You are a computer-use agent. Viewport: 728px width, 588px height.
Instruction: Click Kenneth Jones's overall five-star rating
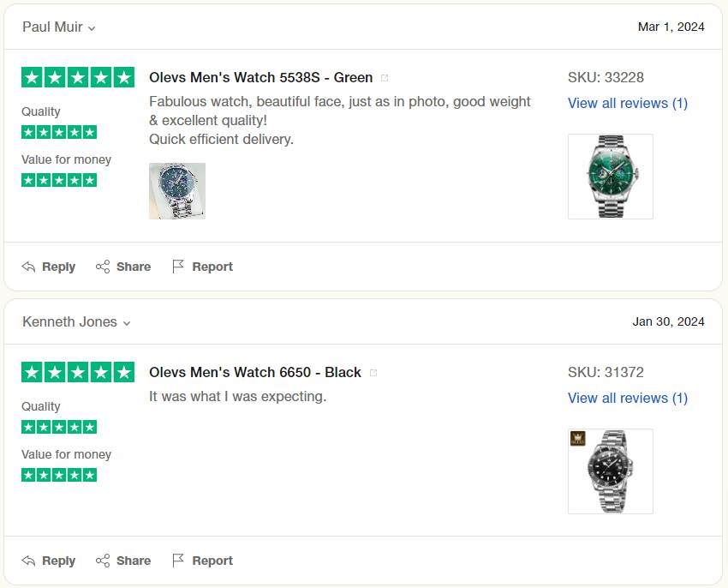[78, 372]
